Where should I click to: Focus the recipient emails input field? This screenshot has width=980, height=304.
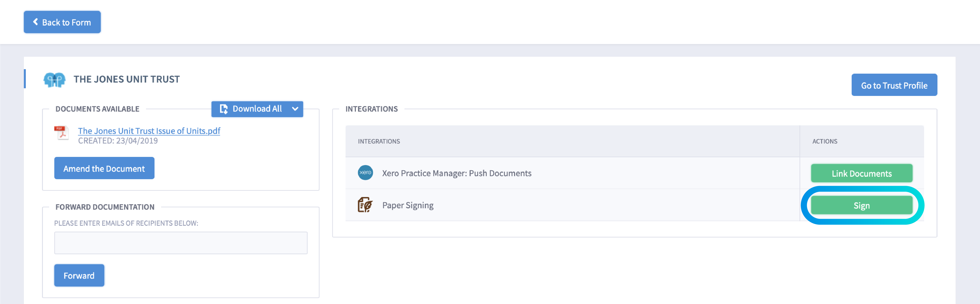click(x=181, y=243)
